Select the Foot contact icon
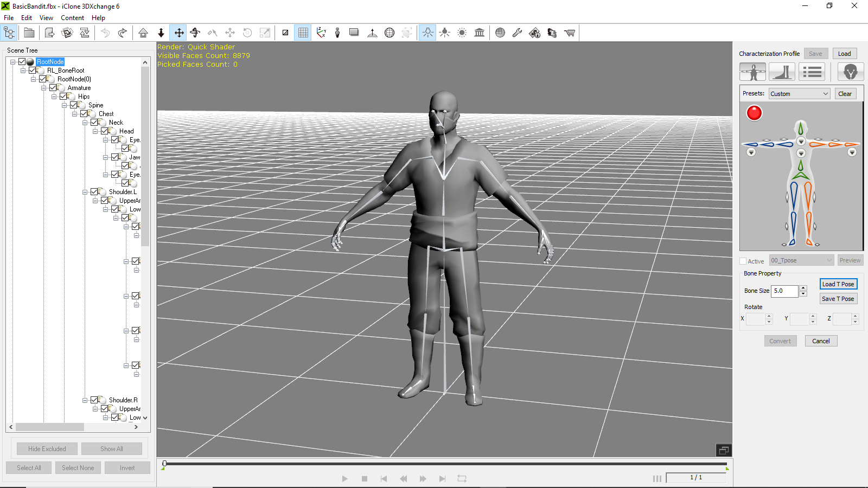Image resolution: width=868 pixels, height=488 pixels. click(782, 72)
